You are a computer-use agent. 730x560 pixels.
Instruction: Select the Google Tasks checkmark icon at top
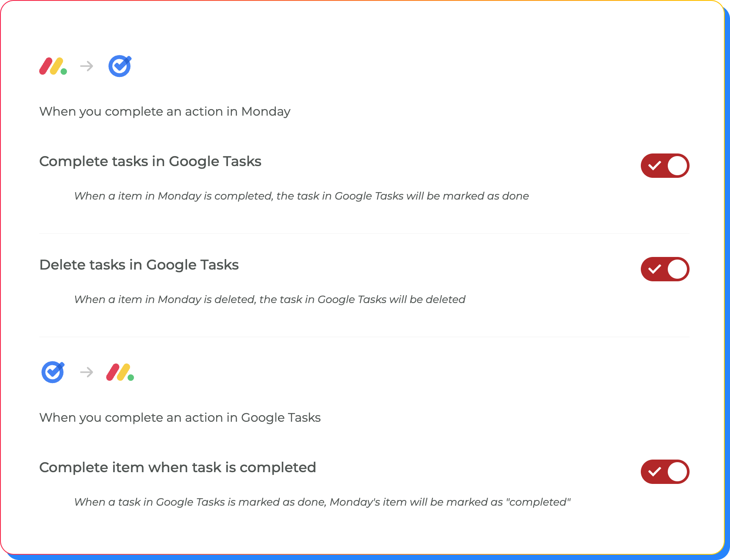point(119,66)
